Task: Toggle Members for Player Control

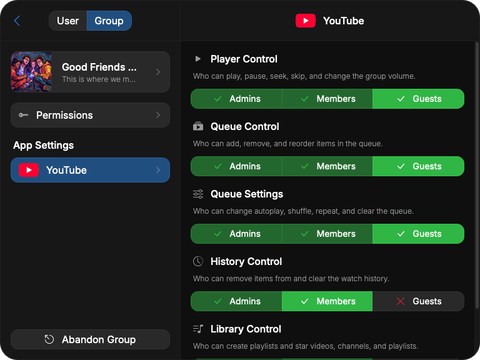Action: tap(327, 99)
